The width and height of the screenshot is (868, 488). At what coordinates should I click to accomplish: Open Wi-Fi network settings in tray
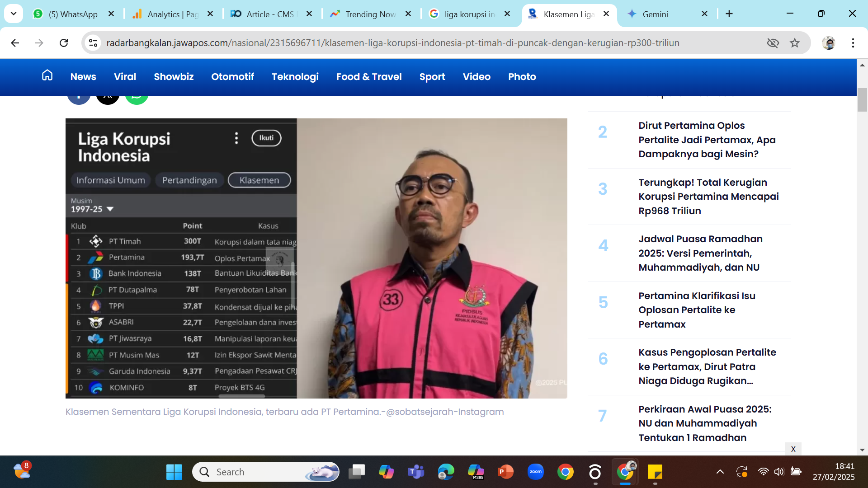(x=763, y=472)
